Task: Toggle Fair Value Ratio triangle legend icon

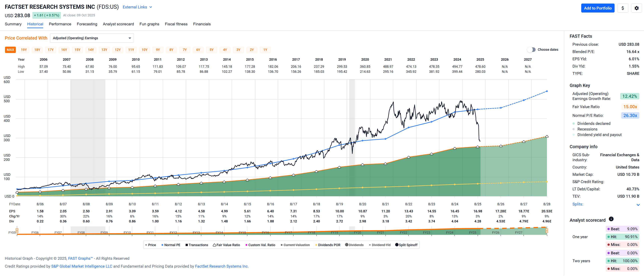Action: [214, 245]
